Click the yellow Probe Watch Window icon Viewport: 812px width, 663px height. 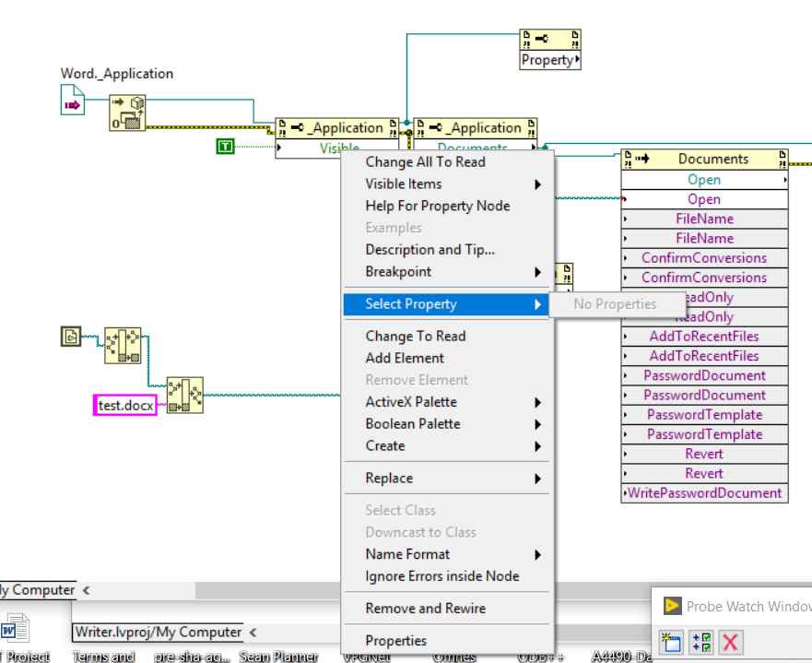point(672,606)
